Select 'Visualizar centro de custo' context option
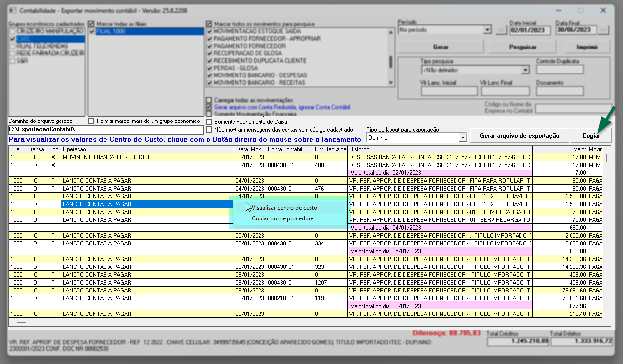Viewport: 623px width, 364px height. (x=284, y=208)
